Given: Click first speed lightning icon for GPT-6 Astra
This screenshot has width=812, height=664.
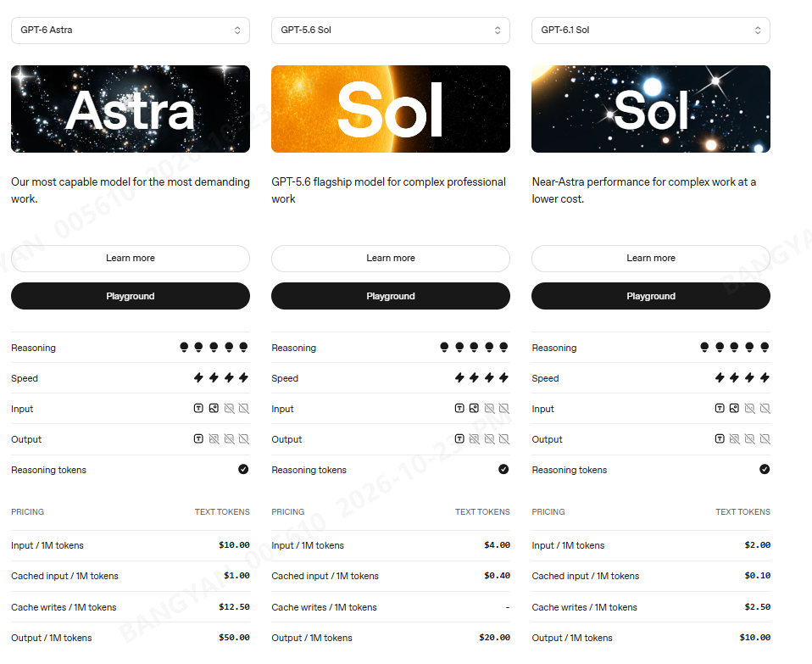Looking at the screenshot, I should coord(199,377).
